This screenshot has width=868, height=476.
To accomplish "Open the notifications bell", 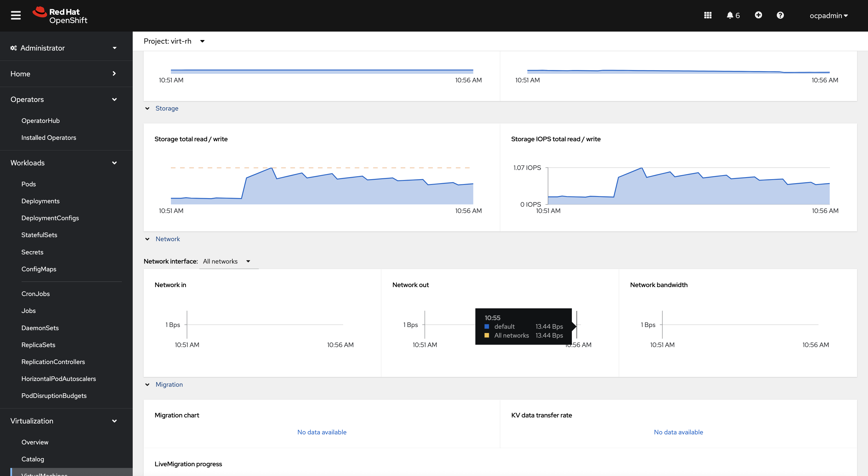I will 730,16.
